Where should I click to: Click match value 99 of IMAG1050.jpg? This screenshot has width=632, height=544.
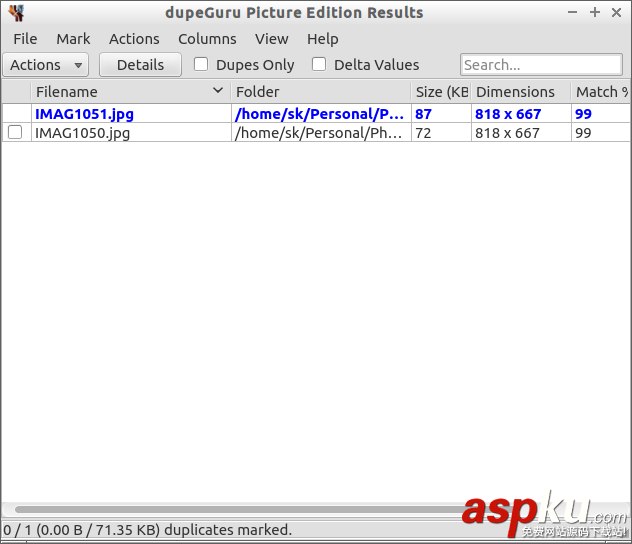(583, 133)
